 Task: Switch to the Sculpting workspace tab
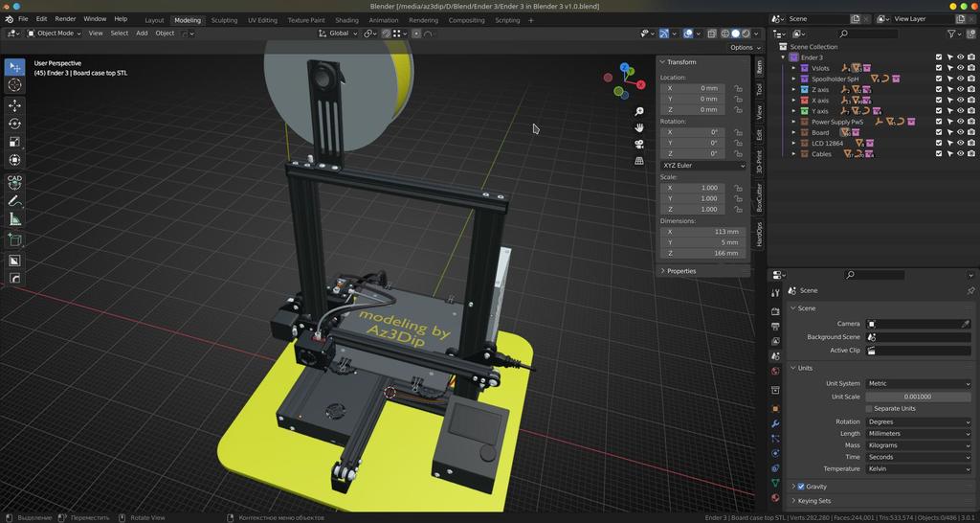coord(224,20)
